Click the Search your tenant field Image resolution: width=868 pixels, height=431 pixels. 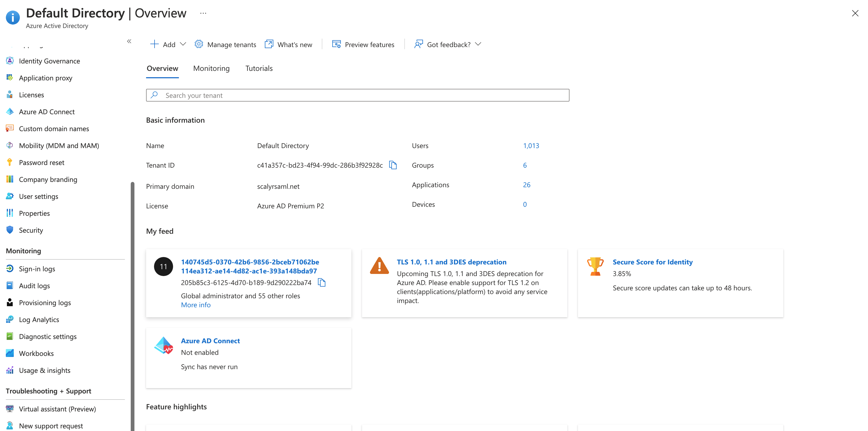(x=357, y=95)
